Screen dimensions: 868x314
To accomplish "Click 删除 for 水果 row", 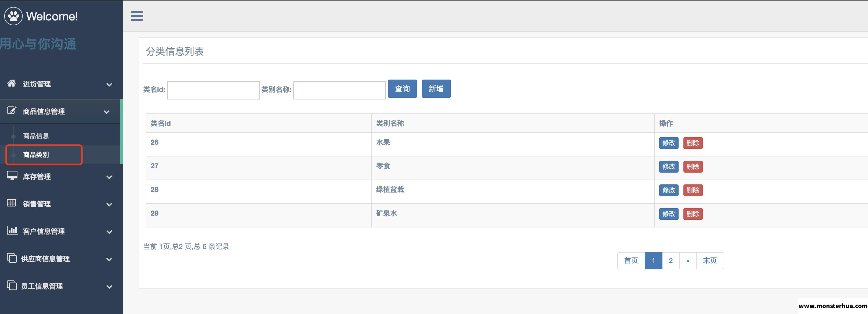I will 693,143.
